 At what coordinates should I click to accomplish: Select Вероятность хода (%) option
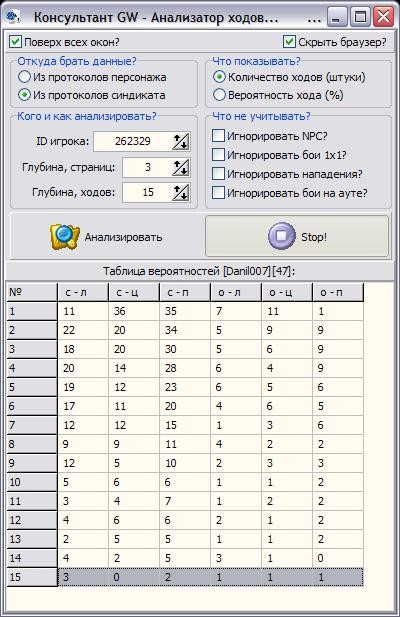point(219,95)
